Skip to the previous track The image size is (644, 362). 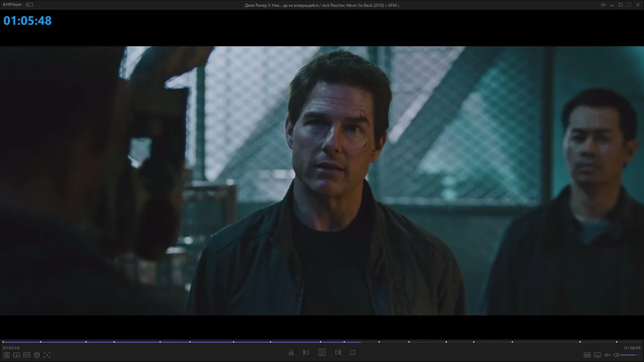[306, 352]
